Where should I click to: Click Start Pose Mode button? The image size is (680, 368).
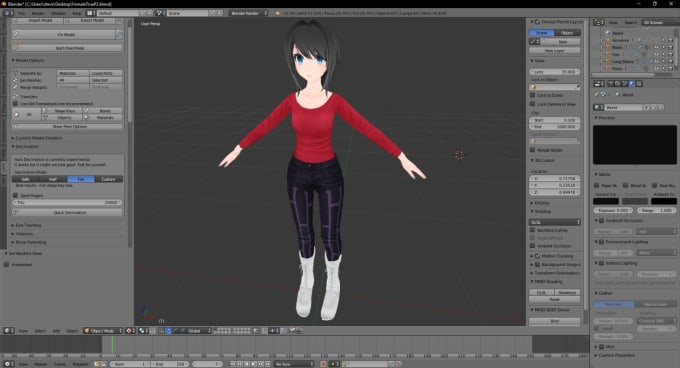coord(68,48)
